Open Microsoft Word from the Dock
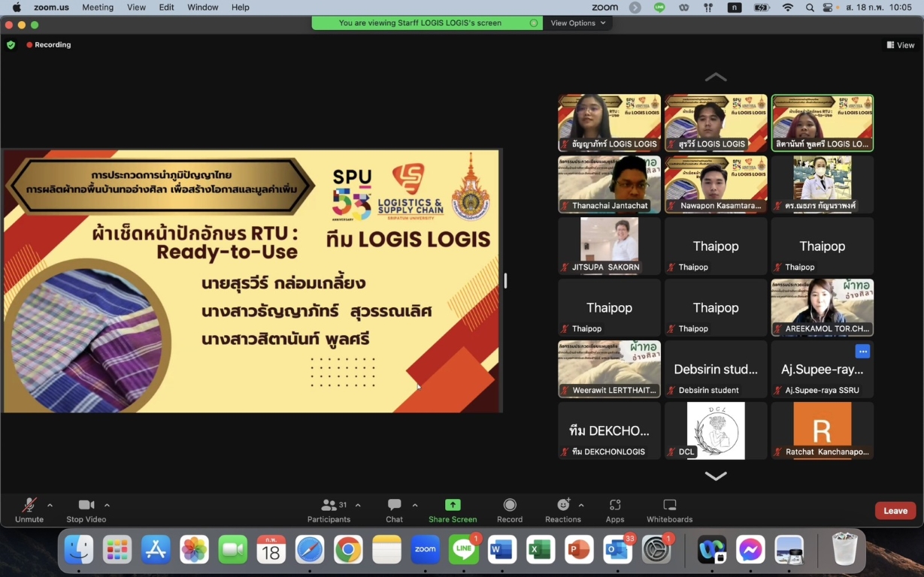924x577 pixels. [x=502, y=551]
